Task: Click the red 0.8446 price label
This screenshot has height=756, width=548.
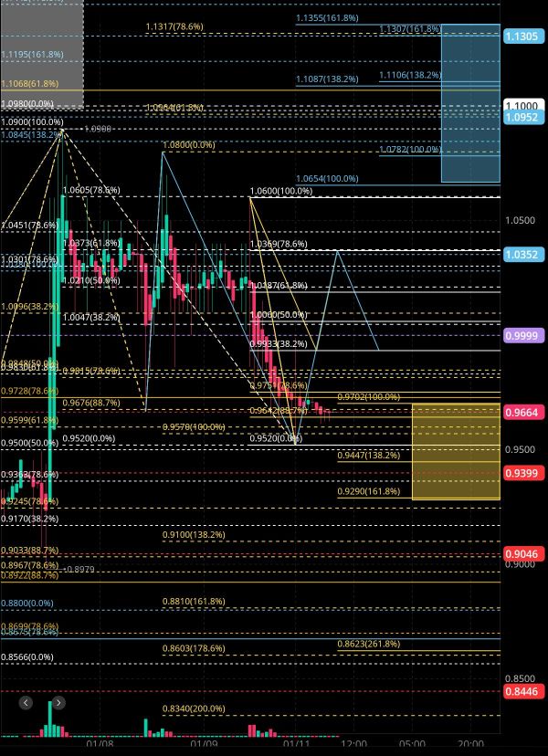Action: 524,692
